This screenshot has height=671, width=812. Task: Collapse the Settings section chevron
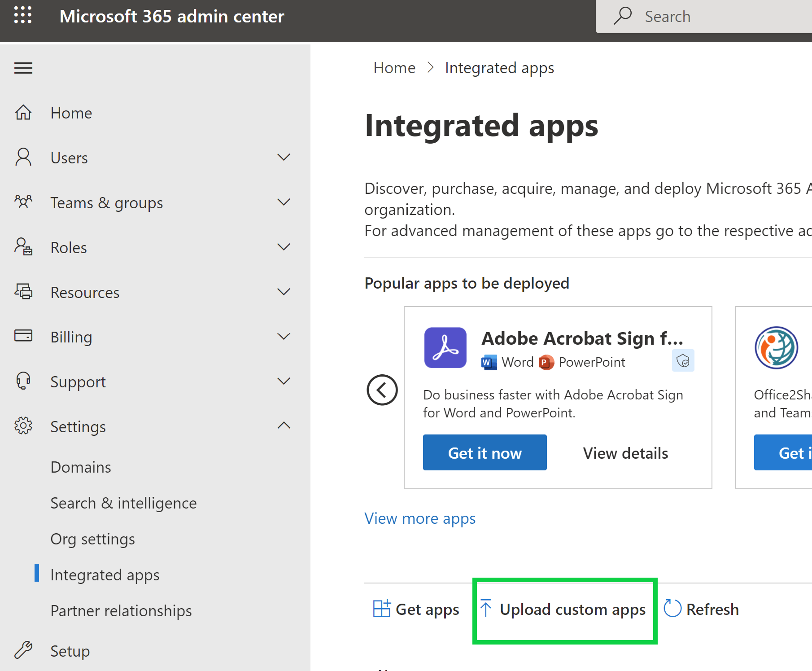point(284,426)
